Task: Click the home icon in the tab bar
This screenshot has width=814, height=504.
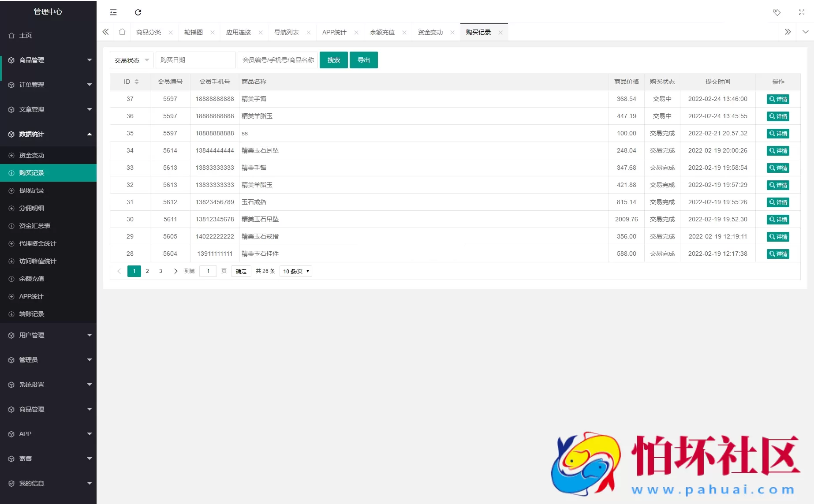Action: point(122,32)
